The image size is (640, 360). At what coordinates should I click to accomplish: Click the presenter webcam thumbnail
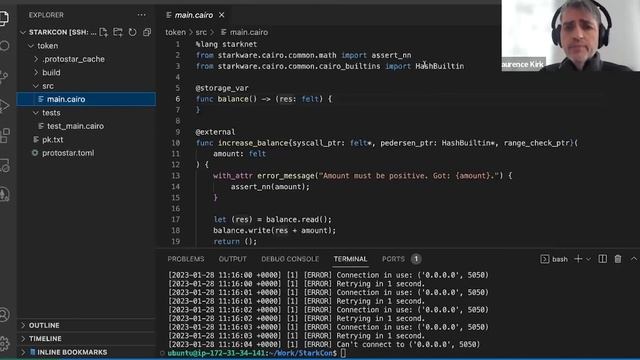571,36
